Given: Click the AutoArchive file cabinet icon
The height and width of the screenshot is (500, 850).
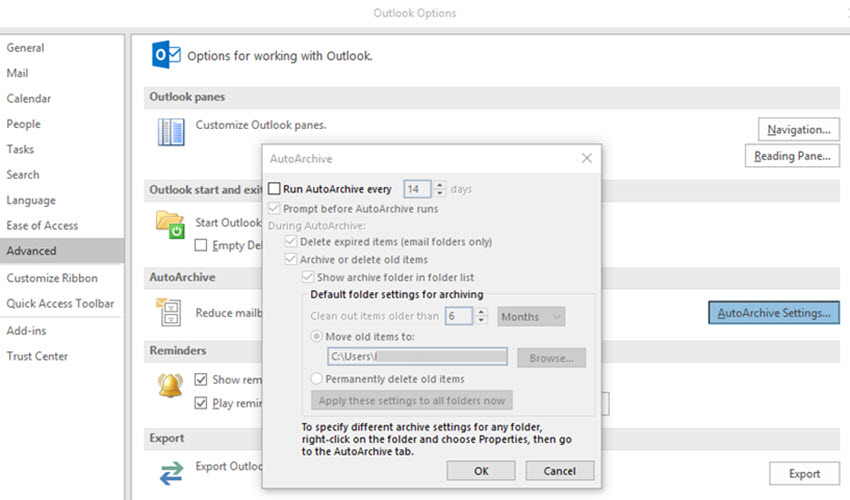Looking at the screenshot, I should (169, 312).
